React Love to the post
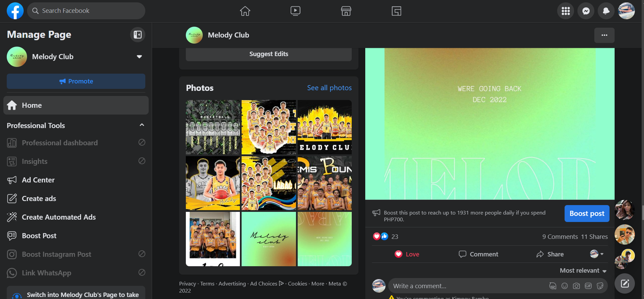644x299 pixels. (407, 254)
